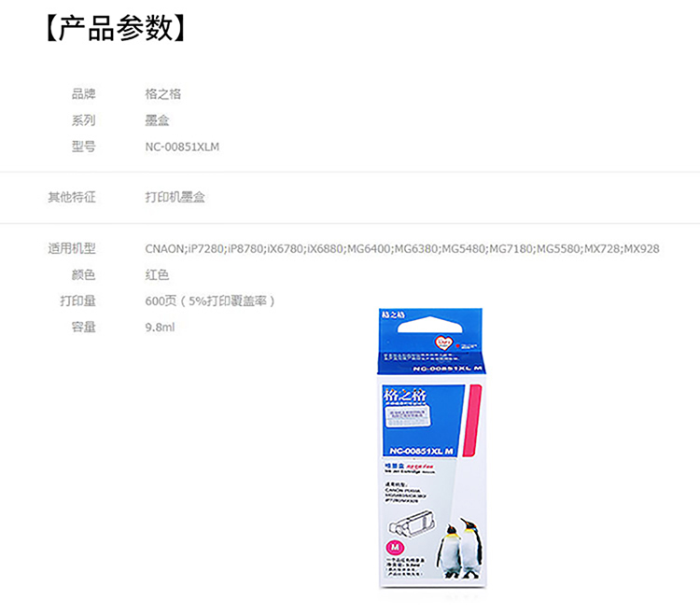
Task: Click the 600页 print yield text
Action: (x=210, y=300)
